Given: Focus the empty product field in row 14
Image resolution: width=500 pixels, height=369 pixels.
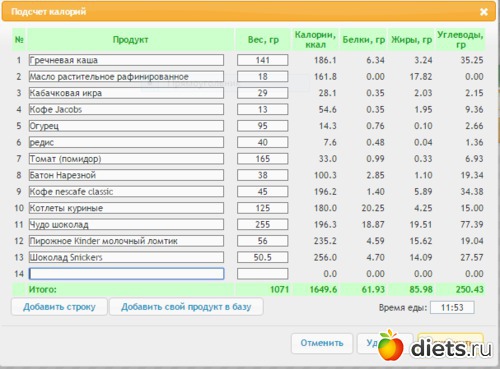Looking at the screenshot, I should pos(126,274).
